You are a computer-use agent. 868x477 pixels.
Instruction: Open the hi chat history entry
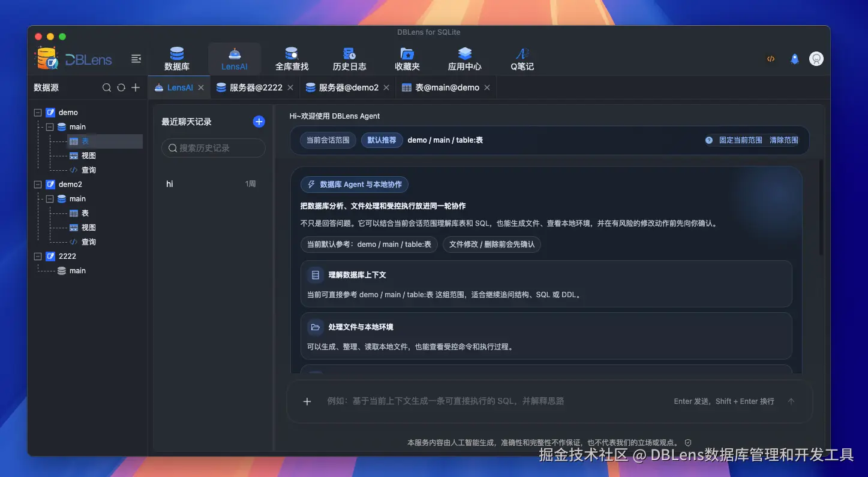click(211, 184)
